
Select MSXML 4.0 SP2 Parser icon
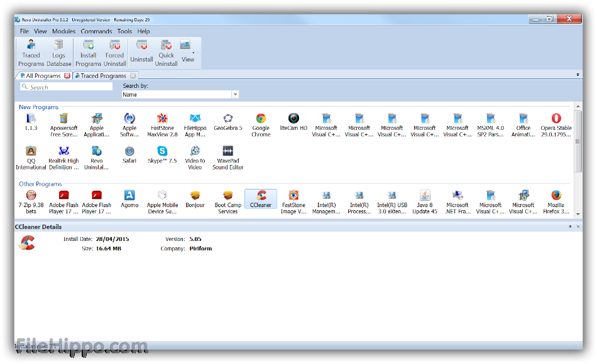(x=490, y=125)
